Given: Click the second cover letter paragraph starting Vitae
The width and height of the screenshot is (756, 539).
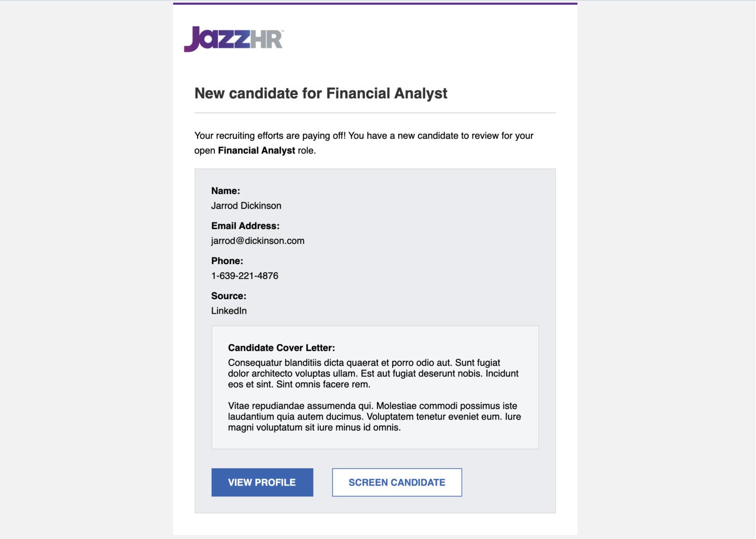Looking at the screenshot, I should (374, 416).
